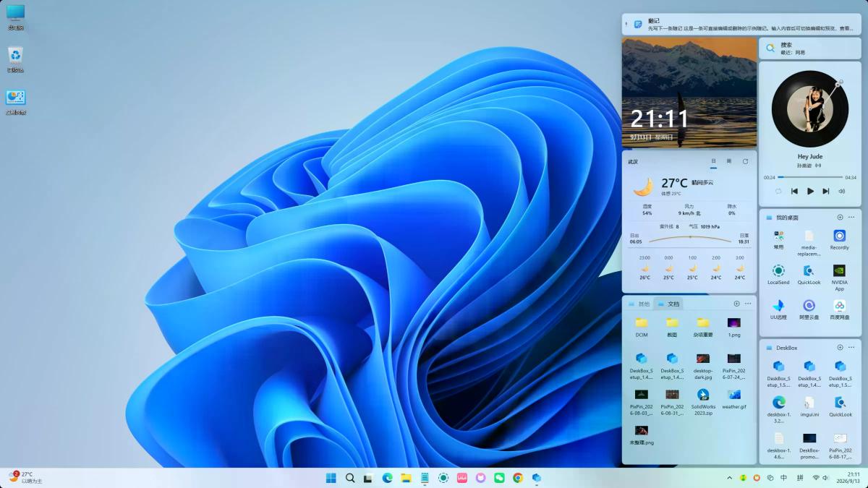Open QuickLook in 我的桌面 panel
The image size is (868, 488).
[809, 274]
